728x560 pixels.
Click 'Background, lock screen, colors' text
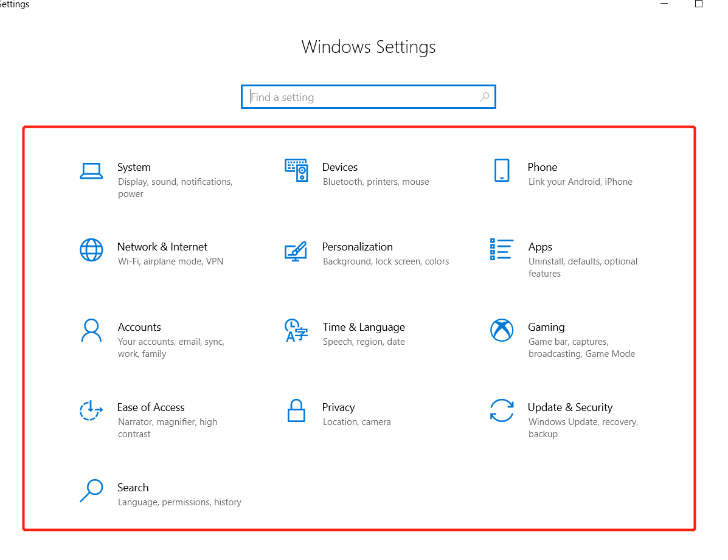pyautogui.click(x=386, y=261)
